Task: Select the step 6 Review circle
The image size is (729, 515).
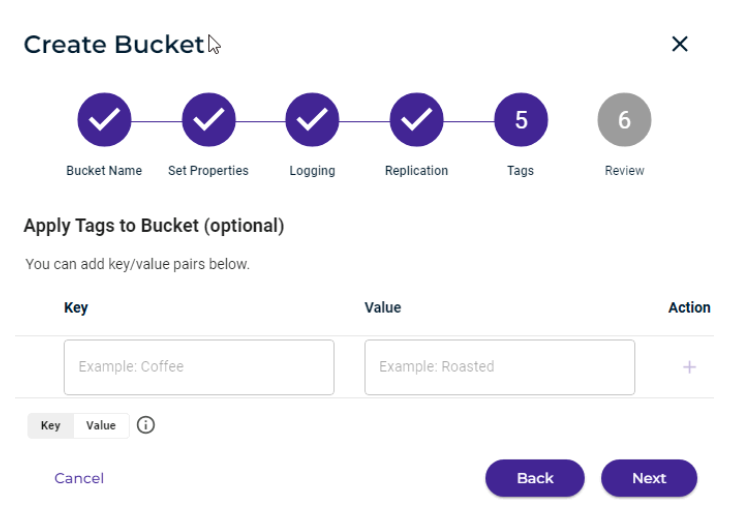Action: click(x=624, y=119)
